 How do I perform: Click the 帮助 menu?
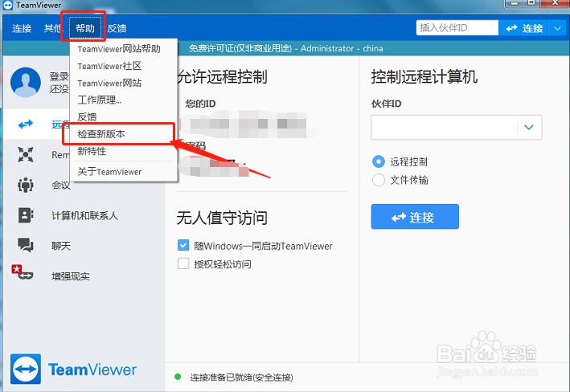(85, 28)
